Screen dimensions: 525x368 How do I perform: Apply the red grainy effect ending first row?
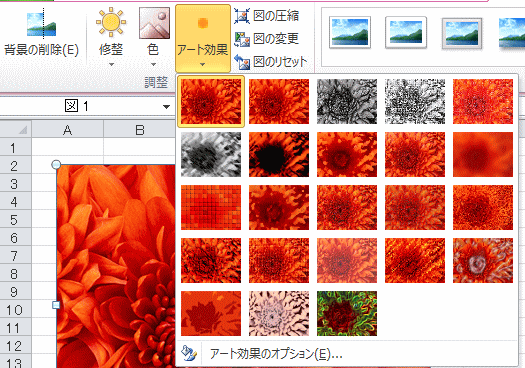pos(483,101)
